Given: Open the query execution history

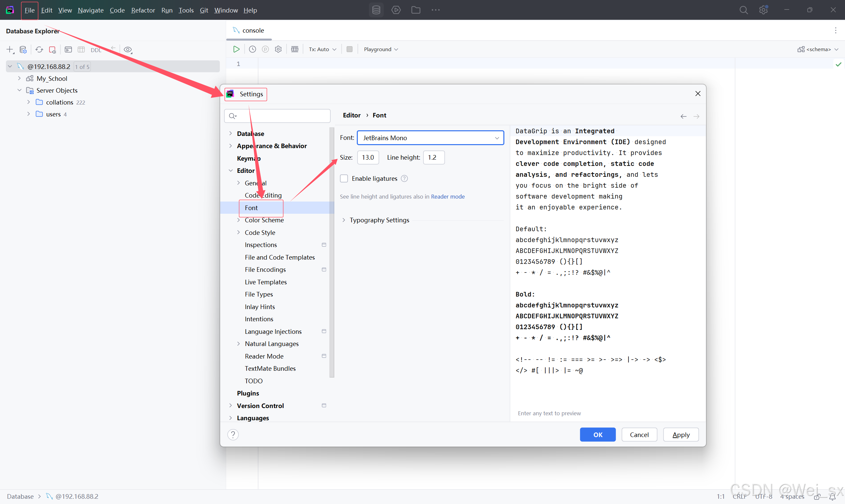Looking at the screenshot, I should [252, 49].
